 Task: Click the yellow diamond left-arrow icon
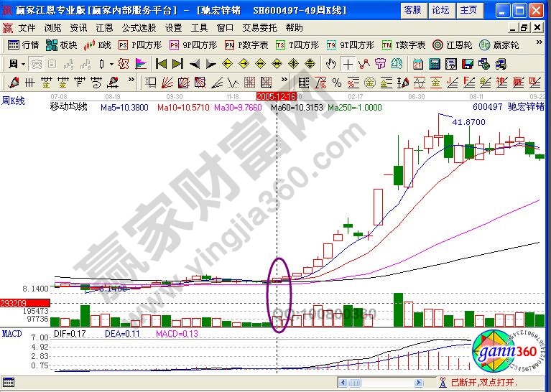pos(227,64)
